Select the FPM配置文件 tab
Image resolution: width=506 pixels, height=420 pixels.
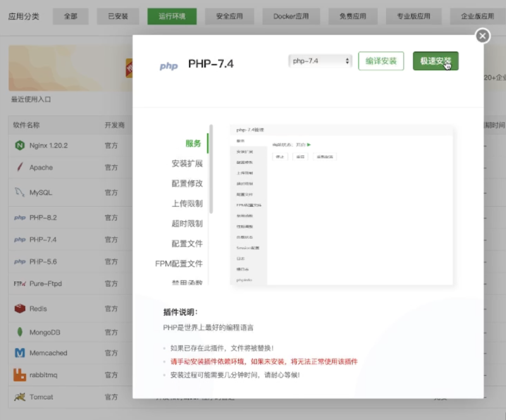(x=179, y=263)
